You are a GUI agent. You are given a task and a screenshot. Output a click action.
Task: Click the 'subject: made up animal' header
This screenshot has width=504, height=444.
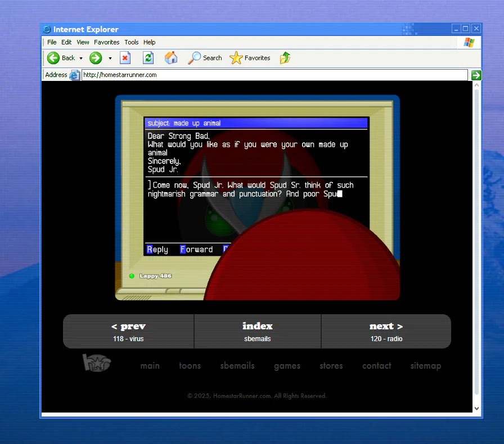256,123
